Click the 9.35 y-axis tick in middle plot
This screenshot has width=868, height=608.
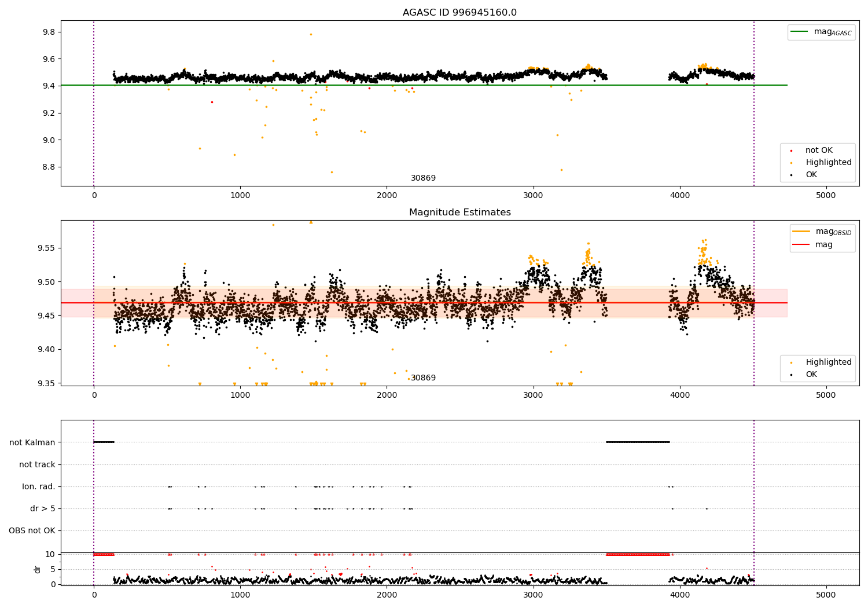click(x=47, y=383)
